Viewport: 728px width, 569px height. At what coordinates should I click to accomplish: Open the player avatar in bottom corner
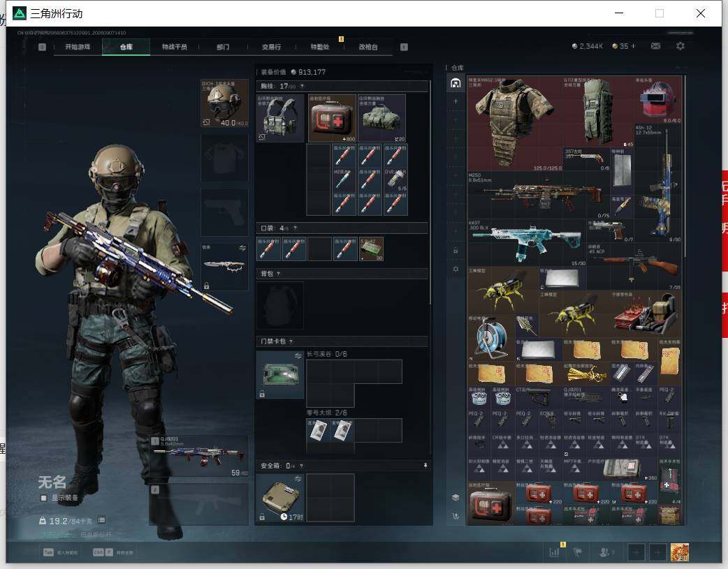pos(680,552)
